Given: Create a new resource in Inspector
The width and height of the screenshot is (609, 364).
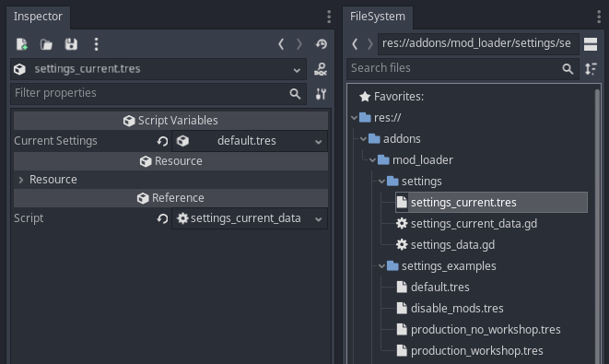Looking at the screenshot, I should [x=22, y=44].
